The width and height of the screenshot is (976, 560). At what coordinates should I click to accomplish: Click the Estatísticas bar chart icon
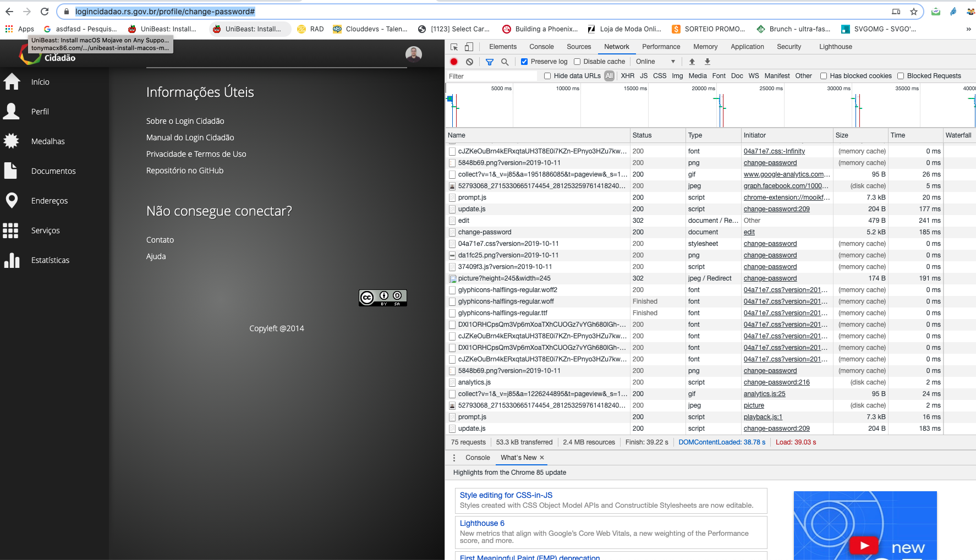12,260
